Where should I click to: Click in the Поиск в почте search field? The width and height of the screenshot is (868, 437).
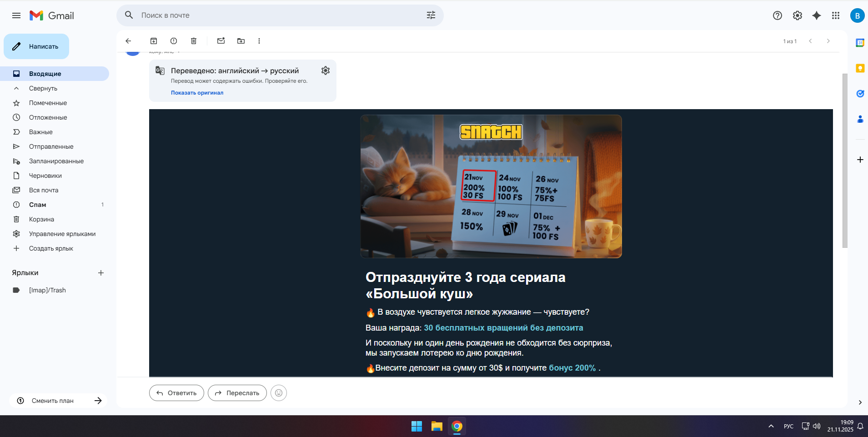pos(273,15)
